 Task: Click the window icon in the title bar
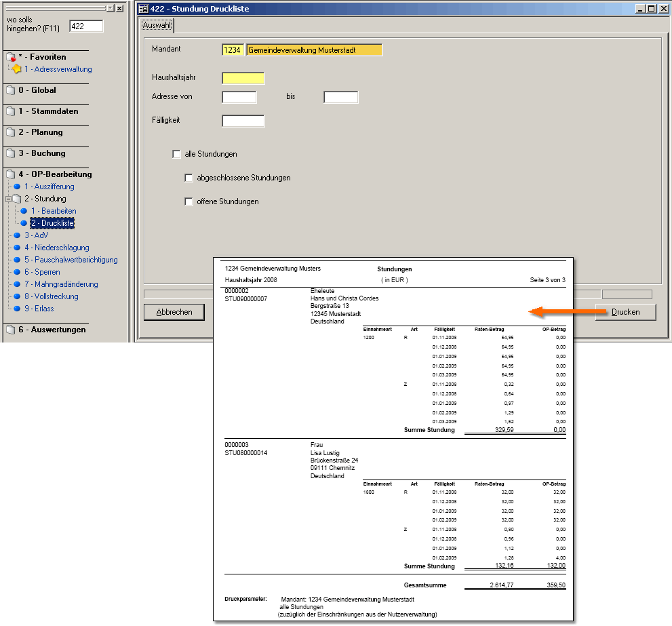143,9
